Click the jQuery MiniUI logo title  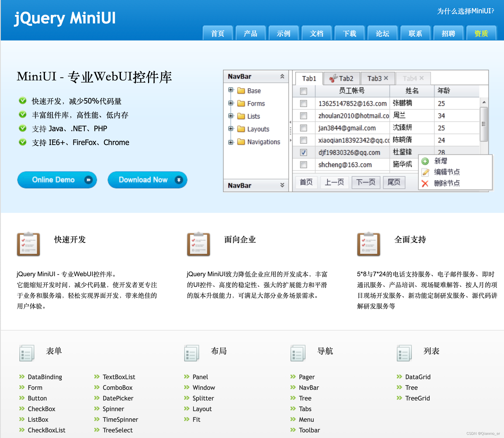[65, 18]
